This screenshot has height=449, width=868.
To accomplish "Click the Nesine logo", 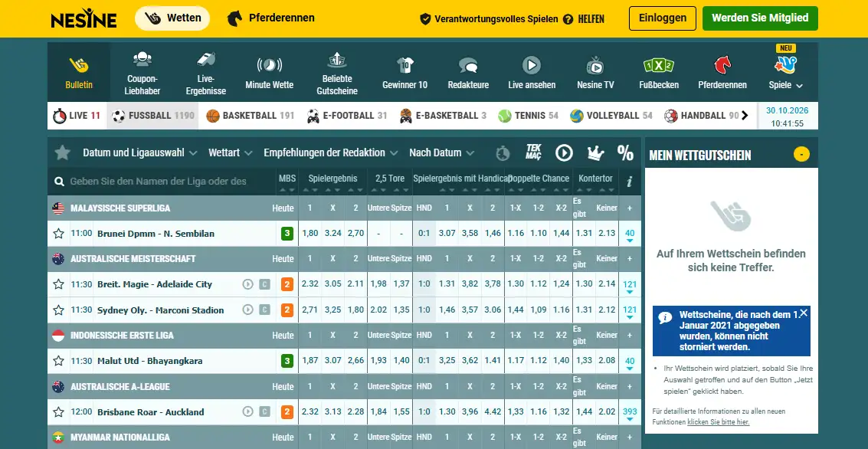I will coord(84,19).
